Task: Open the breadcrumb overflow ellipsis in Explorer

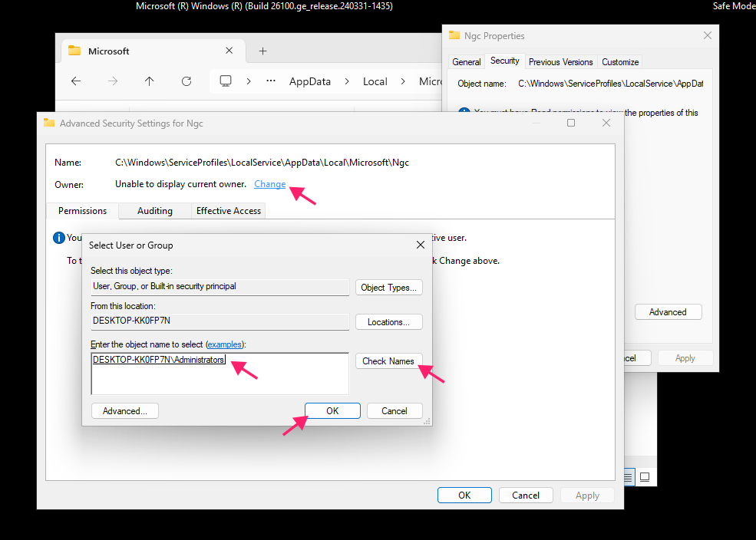Action: (271, 81)
